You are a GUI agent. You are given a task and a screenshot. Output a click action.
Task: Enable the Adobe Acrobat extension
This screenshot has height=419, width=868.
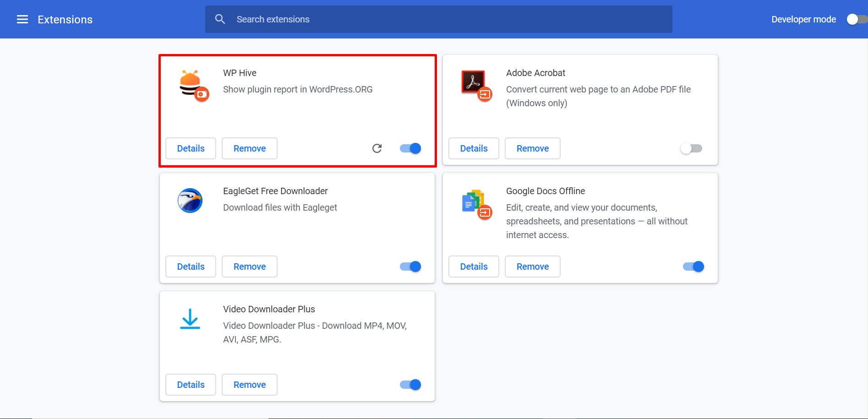coord(691,148)
